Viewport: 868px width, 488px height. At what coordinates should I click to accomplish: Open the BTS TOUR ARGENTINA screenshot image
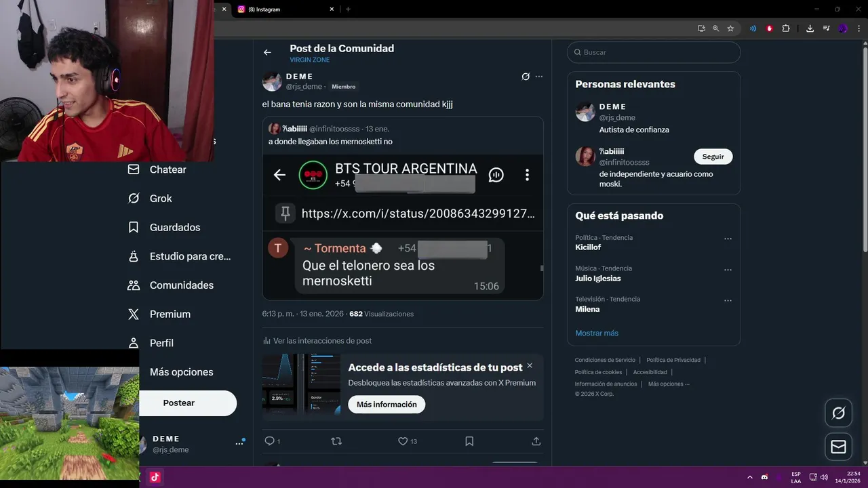403,227
